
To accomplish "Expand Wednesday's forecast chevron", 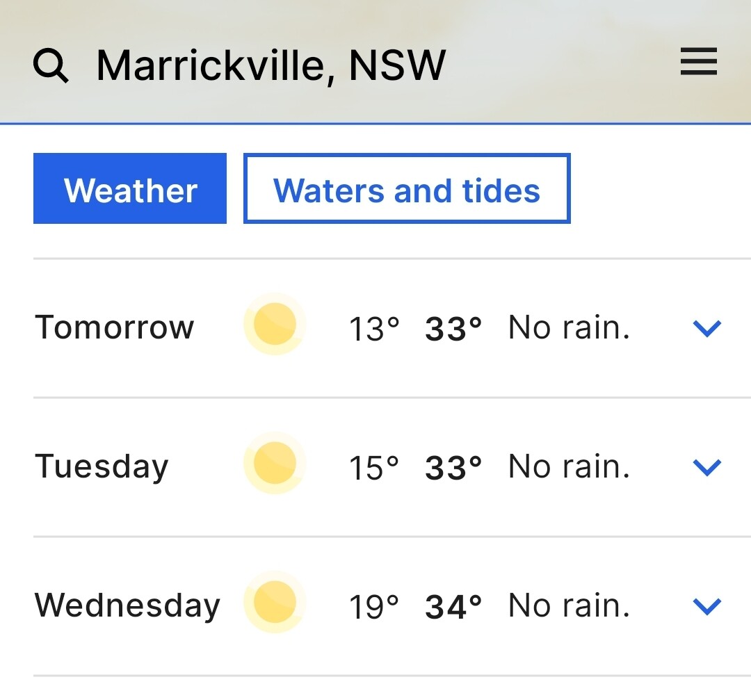I will tap(707, 606).
